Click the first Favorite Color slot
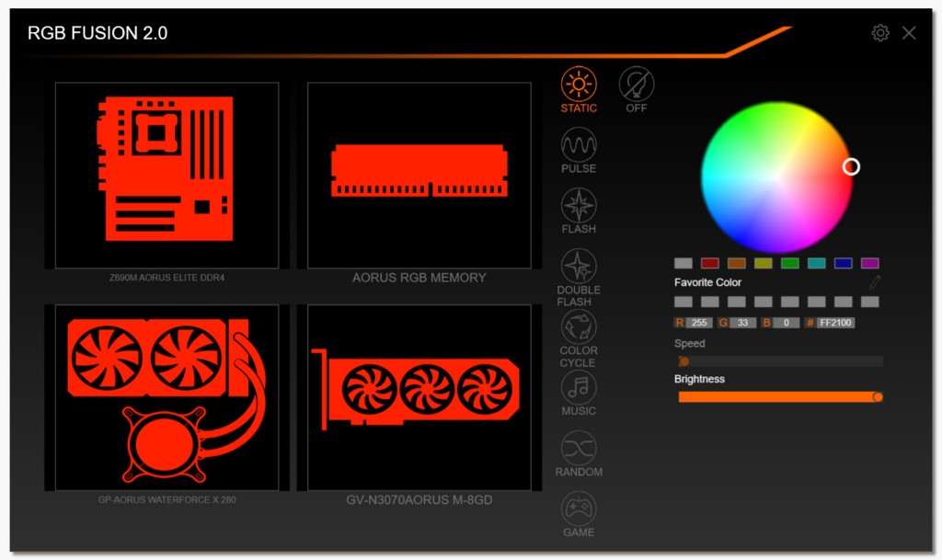 tap(684, 302)
